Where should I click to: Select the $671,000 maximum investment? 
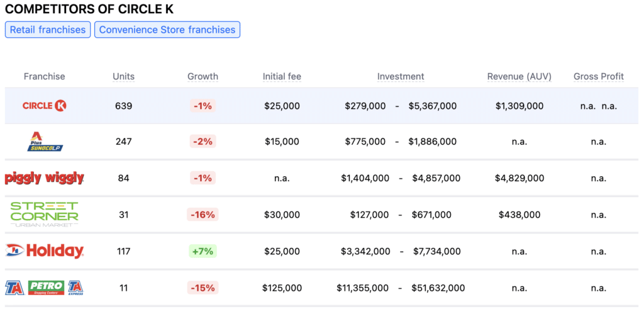(x=431, y=215)
